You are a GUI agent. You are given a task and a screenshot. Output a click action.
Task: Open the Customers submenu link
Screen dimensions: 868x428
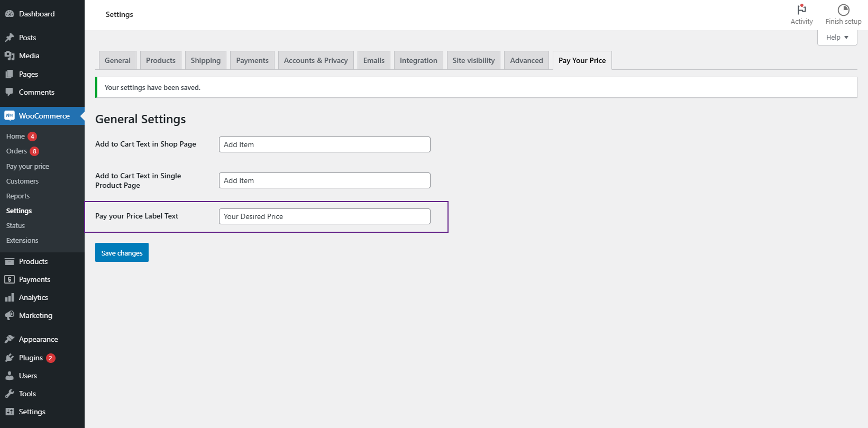tap(22, 181)
